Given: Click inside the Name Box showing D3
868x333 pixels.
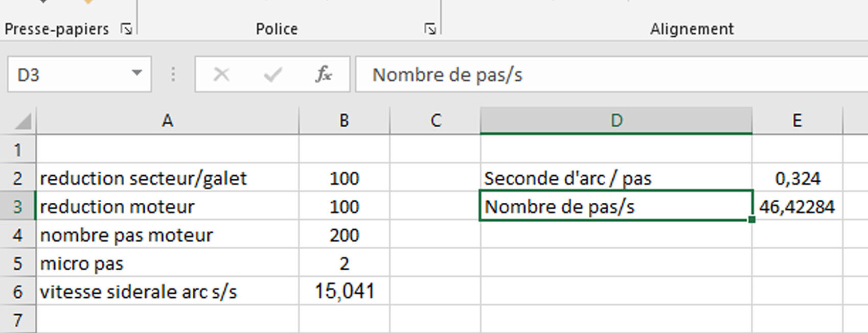Looking at the screenshot, I should point(66,75).
